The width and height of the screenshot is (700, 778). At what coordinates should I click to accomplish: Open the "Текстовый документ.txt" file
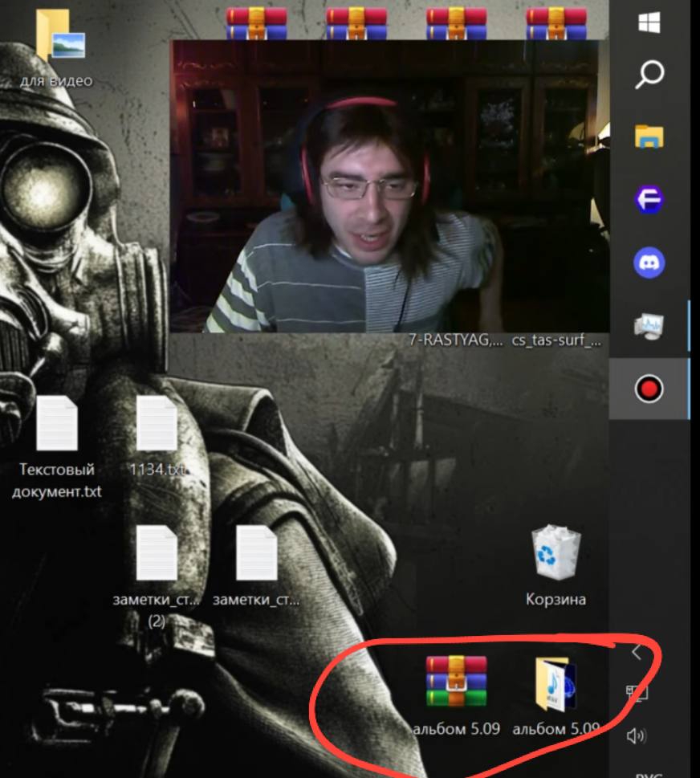click(56, 446)
